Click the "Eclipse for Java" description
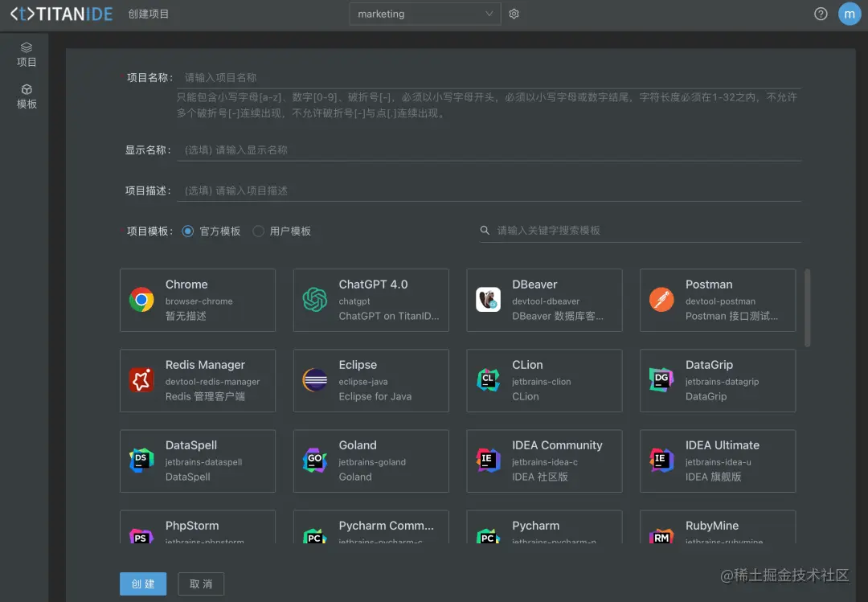 click(375, 396)
